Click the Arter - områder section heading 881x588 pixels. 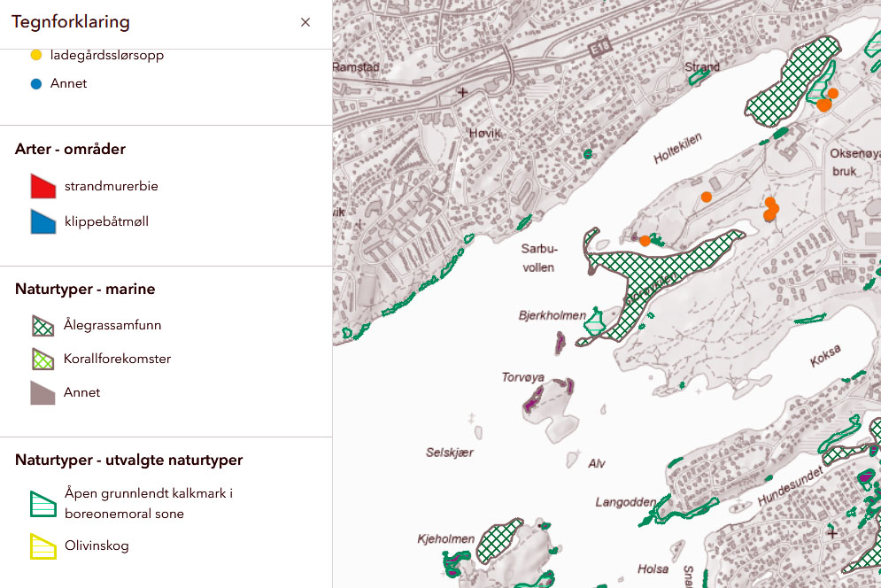point(70,149)
